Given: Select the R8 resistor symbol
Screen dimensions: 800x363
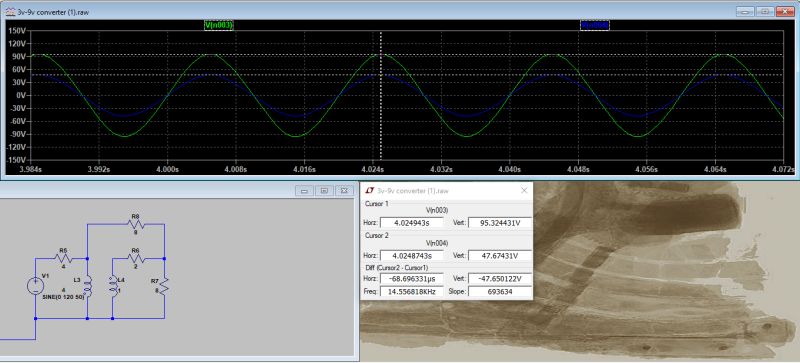Looking at the screenshot, I should click(x=135, y=224).
